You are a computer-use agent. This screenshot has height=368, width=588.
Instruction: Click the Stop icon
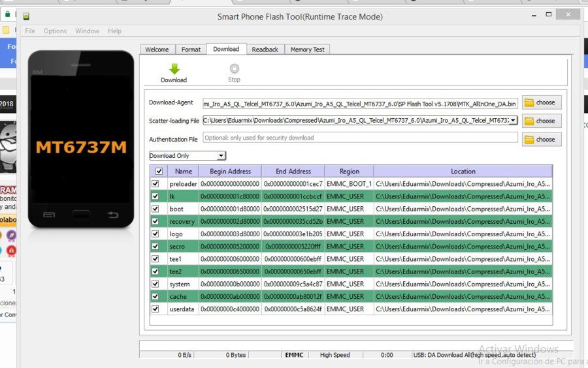click(x=235, y=69)
